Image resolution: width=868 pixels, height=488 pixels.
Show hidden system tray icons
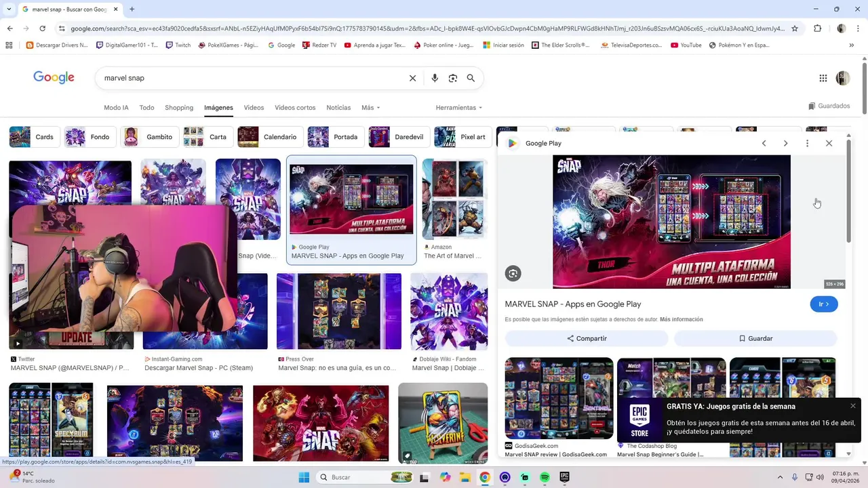pyautogui.click(x=780, y=477)
